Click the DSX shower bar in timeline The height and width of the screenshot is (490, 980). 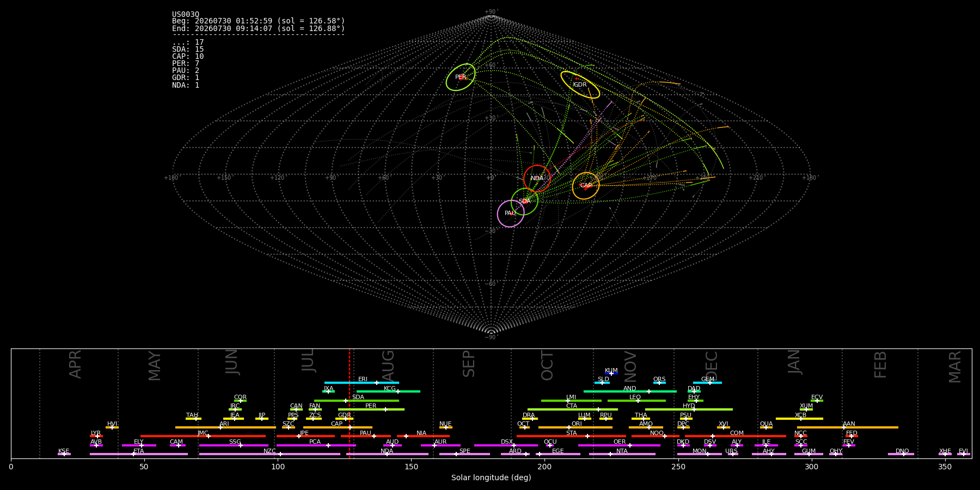coord(506,445)
